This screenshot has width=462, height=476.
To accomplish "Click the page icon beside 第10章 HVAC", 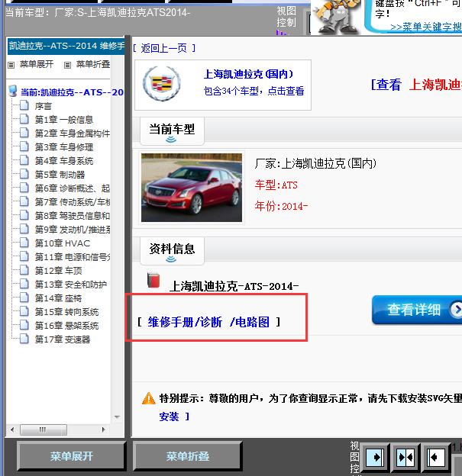I will pyautogui.click(x=24, y=243).
